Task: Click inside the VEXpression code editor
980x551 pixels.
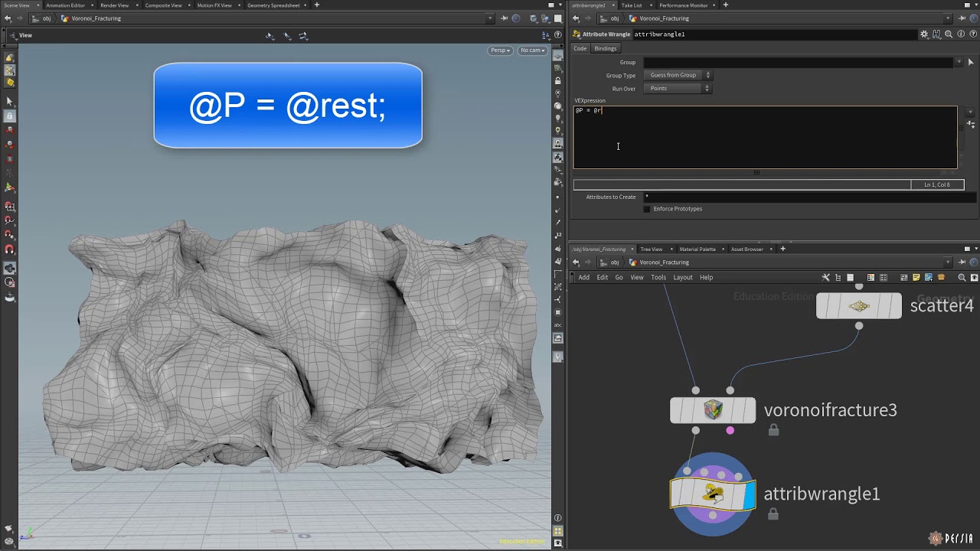Action: (765, 138)
